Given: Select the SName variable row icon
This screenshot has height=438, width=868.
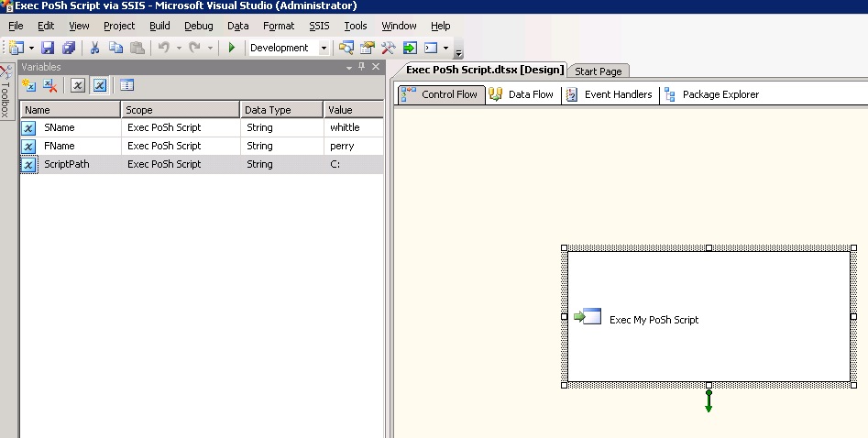Looking at the screenshot, I should pos(28,128).
